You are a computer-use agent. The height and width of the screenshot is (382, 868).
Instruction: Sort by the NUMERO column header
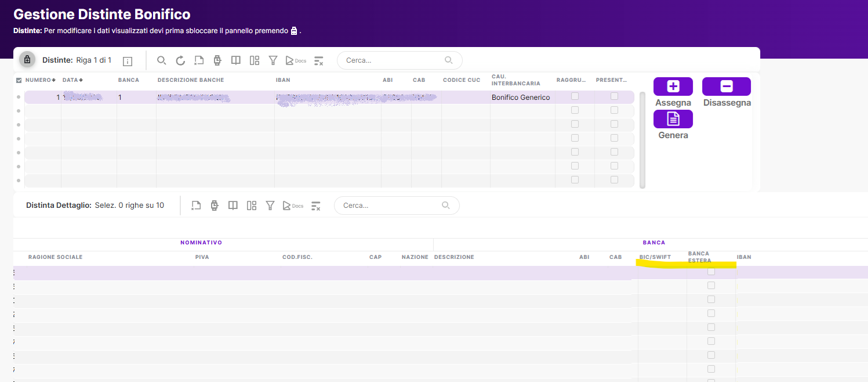(x=41, y=80)
